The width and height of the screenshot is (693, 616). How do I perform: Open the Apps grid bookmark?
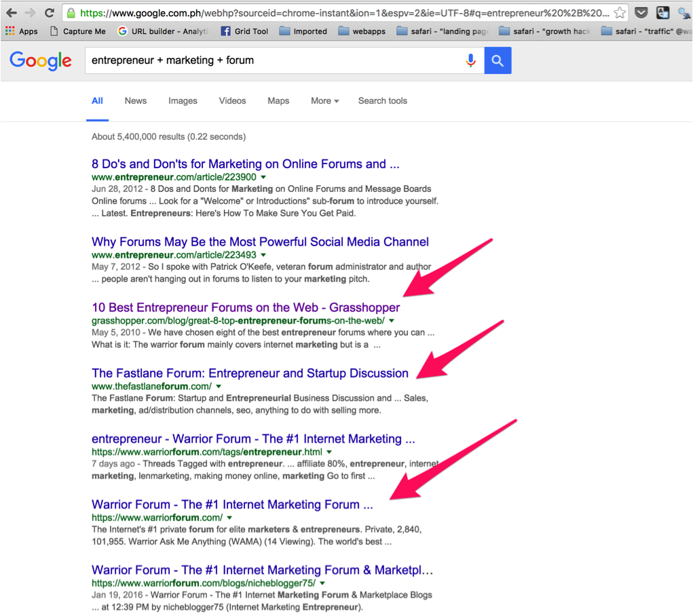(21, 31)
